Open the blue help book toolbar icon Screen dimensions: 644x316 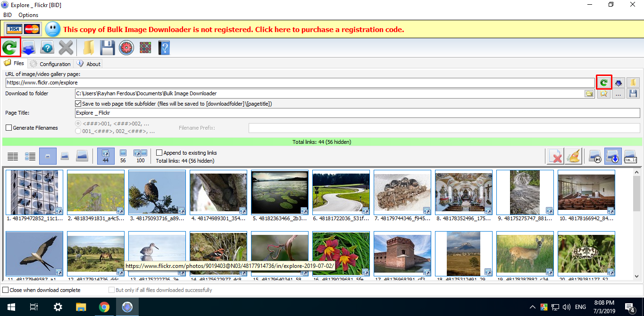[x=164, y=48]
